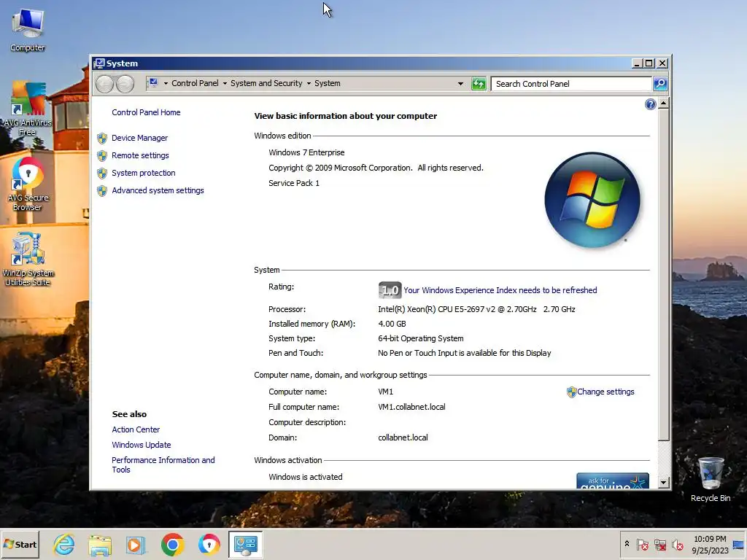This screenshot has width=747, height=560.
Task: Click the green refresh button in the address bar
Action: coord(479,84)
